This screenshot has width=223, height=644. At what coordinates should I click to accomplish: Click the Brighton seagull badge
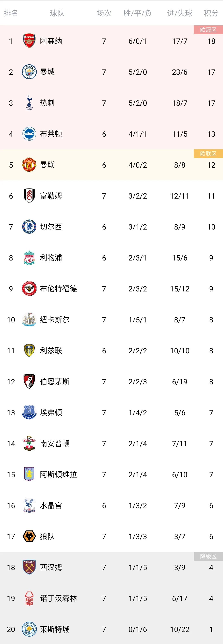coord(29,134)
